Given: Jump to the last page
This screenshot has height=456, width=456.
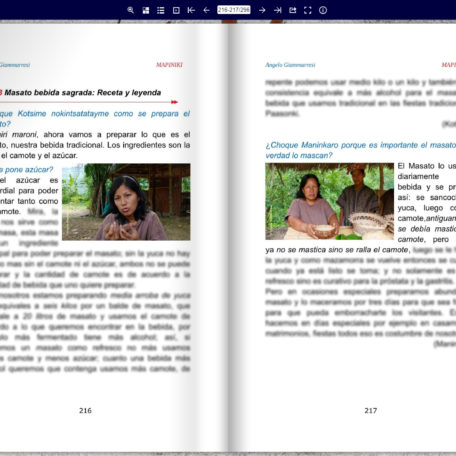Looking at the screenshot, I should (278, 10).
